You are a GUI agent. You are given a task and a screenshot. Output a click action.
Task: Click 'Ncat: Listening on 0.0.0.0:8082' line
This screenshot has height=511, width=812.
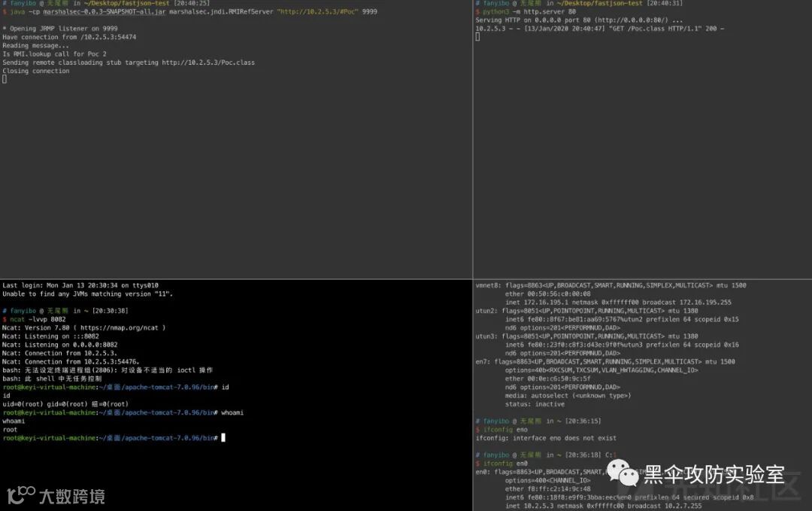click(59, 345)
